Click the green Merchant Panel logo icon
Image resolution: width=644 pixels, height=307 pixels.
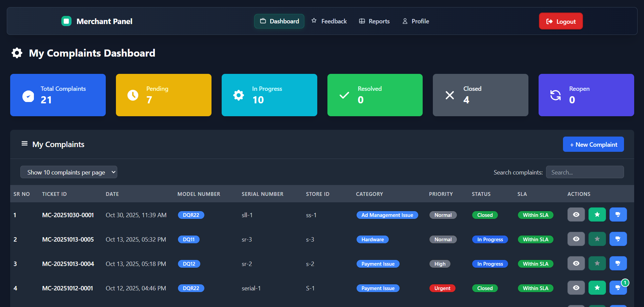tap(66, 21)
